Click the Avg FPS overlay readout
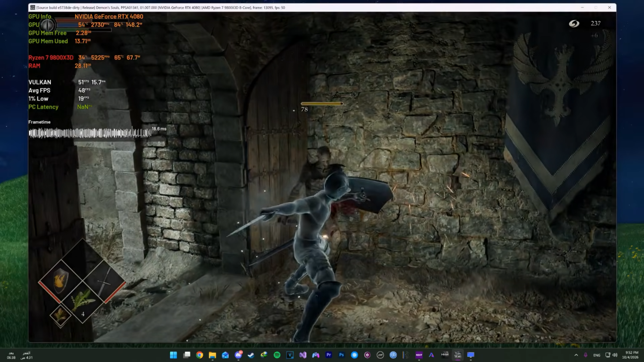Screen dimensions: 644x362 coord(60,90)
